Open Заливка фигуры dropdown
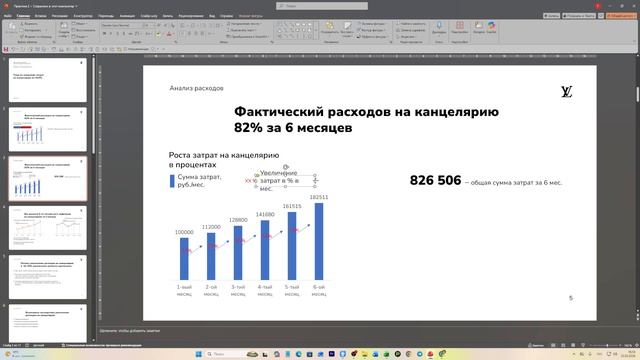This screenshot has width=640, height=360. [372, 24]
